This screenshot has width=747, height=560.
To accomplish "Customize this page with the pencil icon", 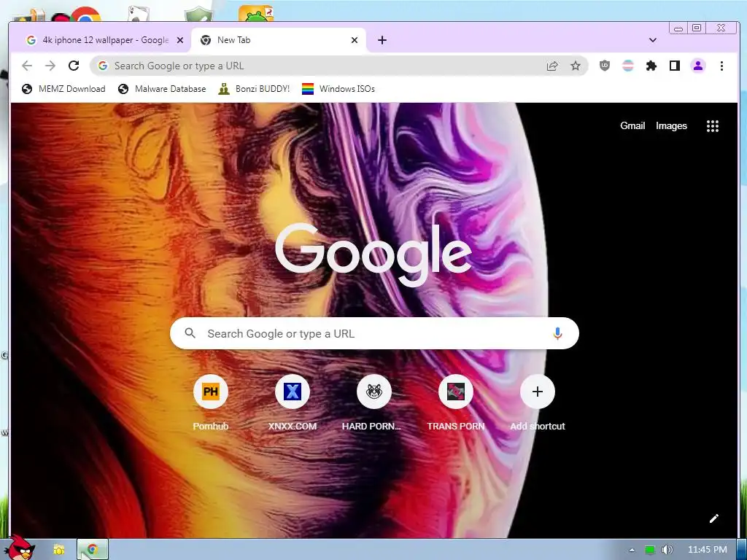I will (x=713, y=518).
